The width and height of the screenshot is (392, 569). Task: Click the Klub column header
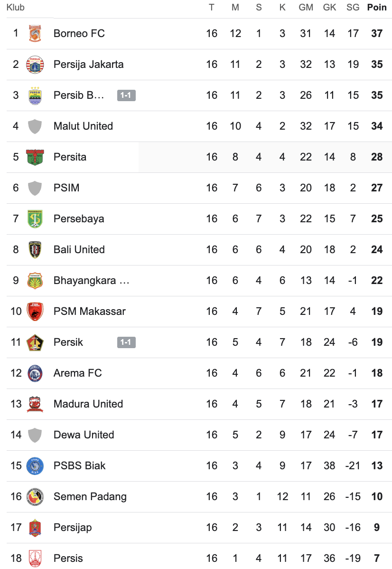[16, 8]
